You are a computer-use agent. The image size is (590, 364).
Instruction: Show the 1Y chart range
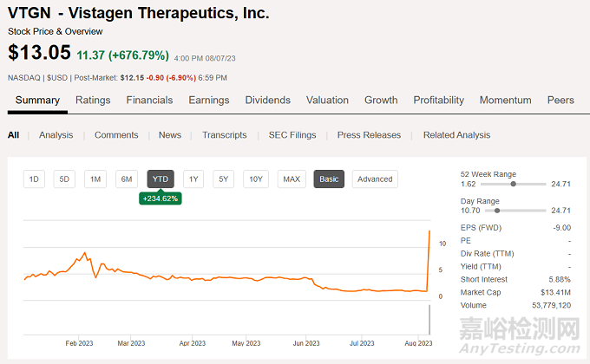click(x=193, y=179)
